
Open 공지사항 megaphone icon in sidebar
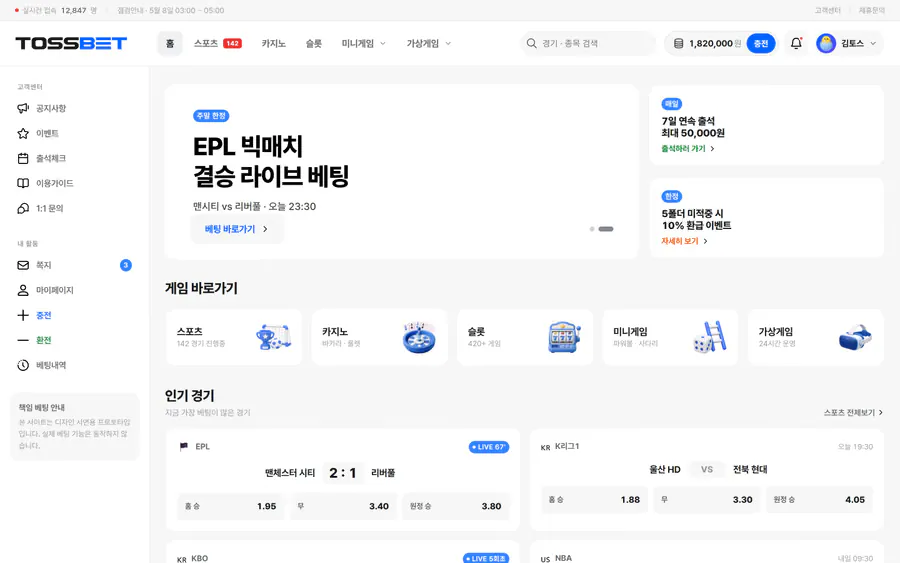click(23, 108)
